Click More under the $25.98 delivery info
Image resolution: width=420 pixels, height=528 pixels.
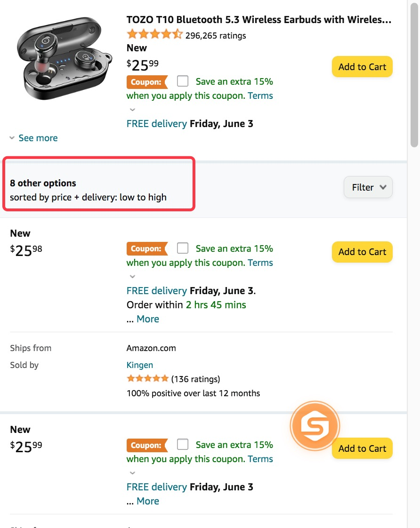(x=148, y=319)
